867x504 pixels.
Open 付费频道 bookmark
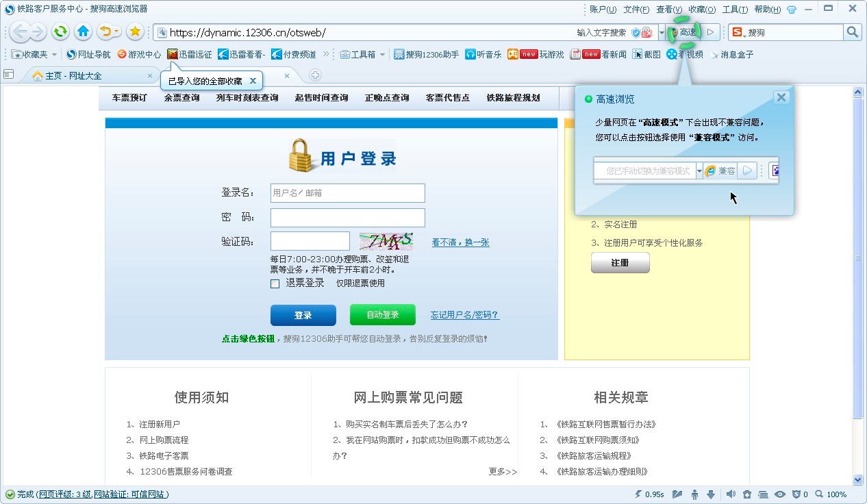coord(294,54)
